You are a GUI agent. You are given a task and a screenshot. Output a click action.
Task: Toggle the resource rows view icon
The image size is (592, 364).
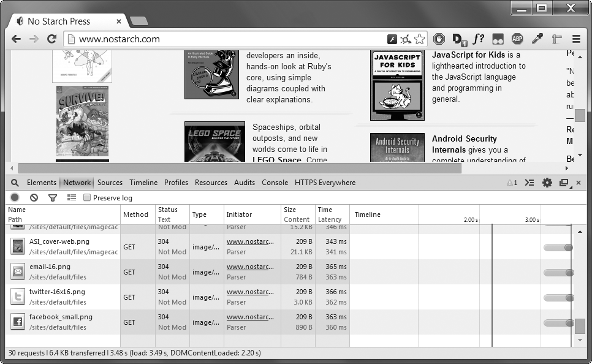[x=71, y=197]
